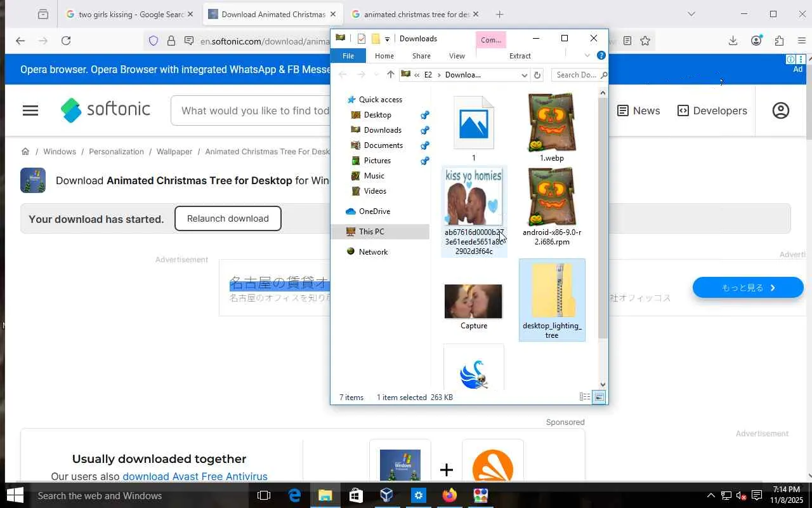812x508 pixels.
Task: Open OneDrive in navigation pane
Action: (374, 211)
